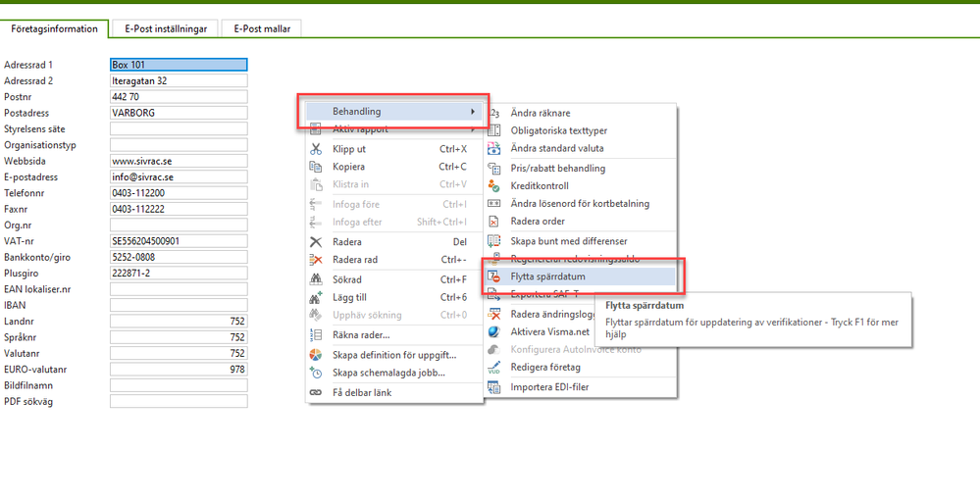Click the binoculars-plus icon beside Lägg till

(x=316, y=297)
